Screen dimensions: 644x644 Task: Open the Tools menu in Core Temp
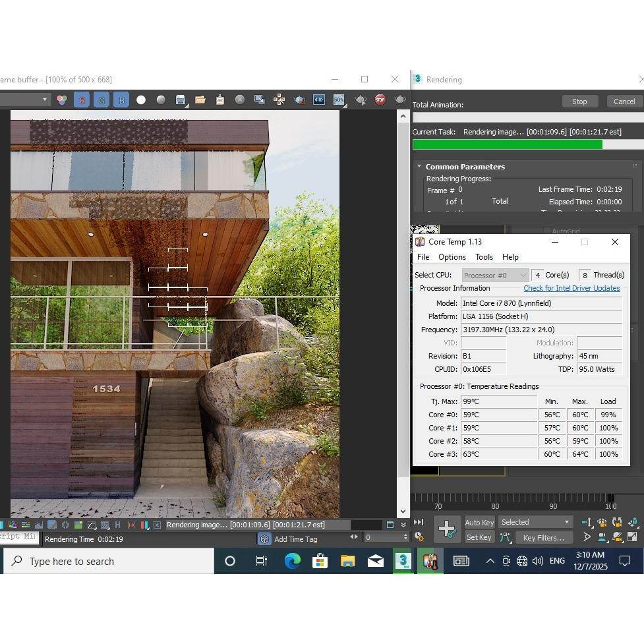pyautogui.click(x=484, y=257)
